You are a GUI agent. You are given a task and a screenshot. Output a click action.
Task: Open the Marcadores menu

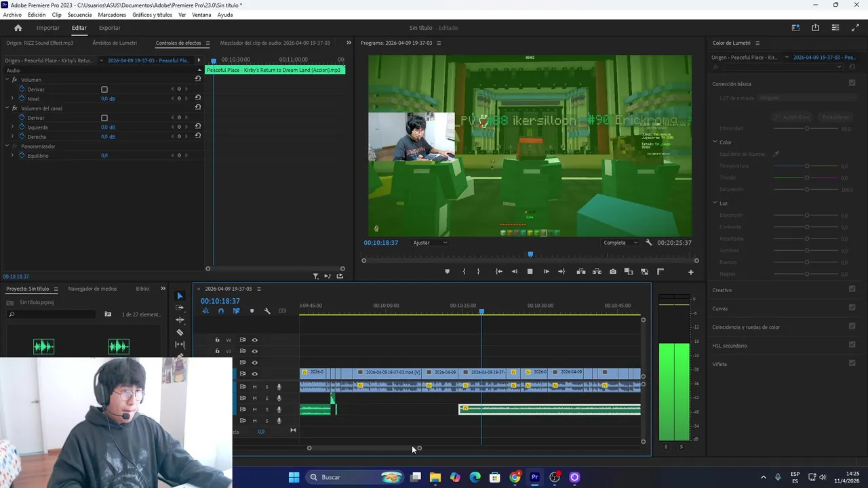click(x=112, y=15)
